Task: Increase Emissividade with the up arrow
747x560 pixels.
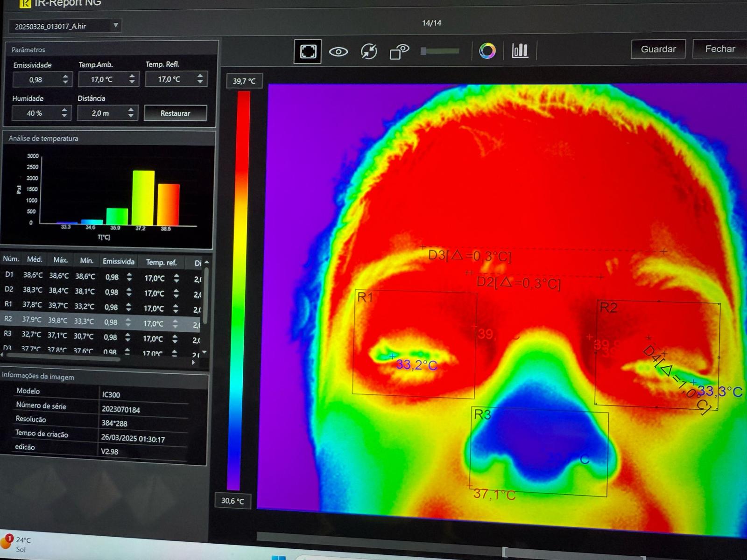Action: coord(65,76)
